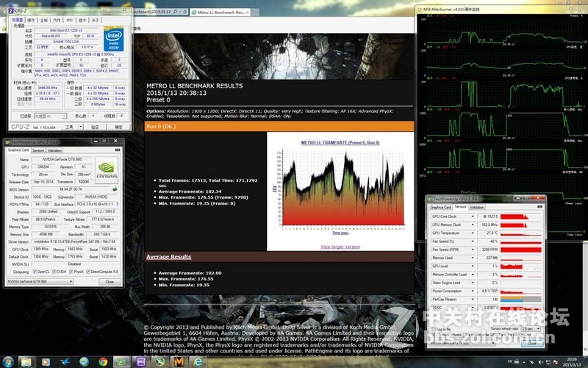This screenshot has width=588, height=368.
Task: Click the GPU Load red sensor graph
Action: [x=521, y=266]
